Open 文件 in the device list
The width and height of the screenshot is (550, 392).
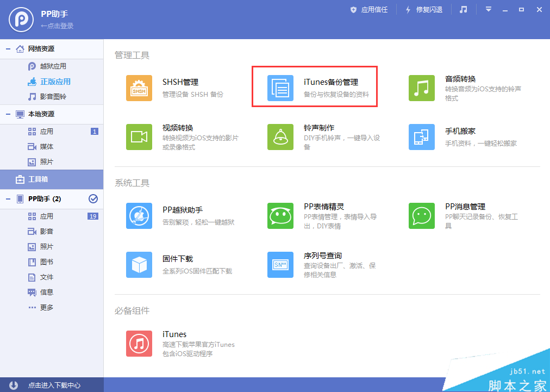[x=52, y=277]
